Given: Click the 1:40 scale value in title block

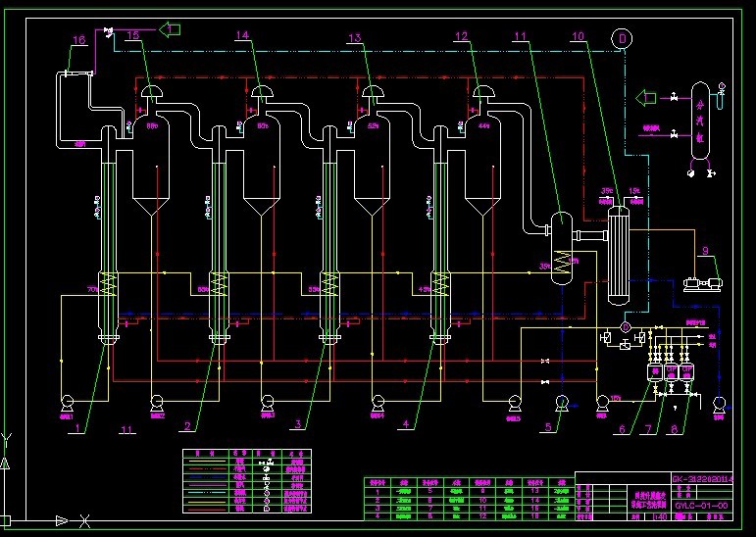Looking at the screenshot, I should tap(659, 516).
